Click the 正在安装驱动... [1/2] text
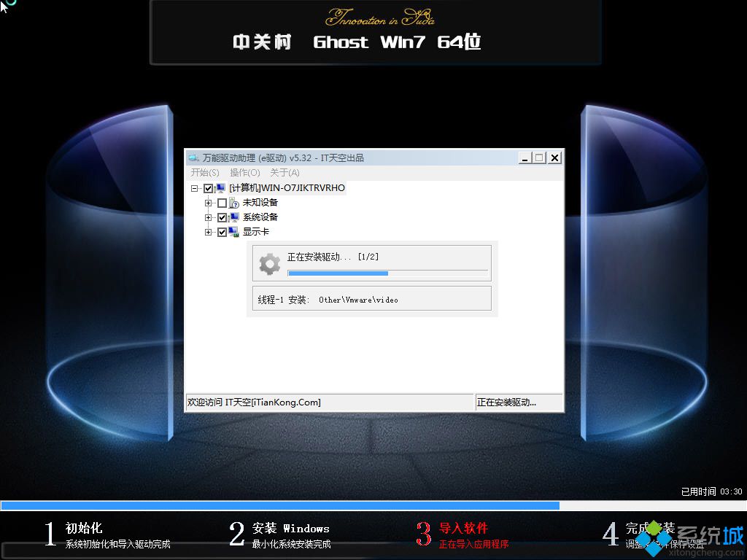The height and width of the screenshot is (560, 747). coord(333,257)
